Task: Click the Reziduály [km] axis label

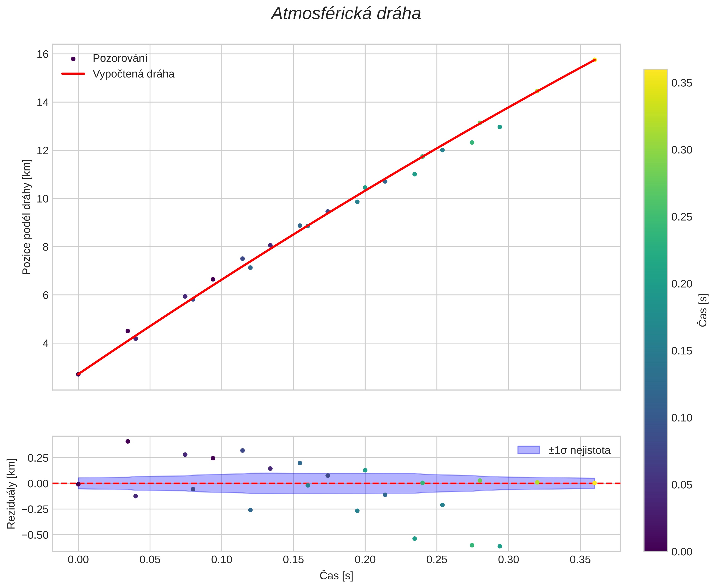Action: (11, 494)
